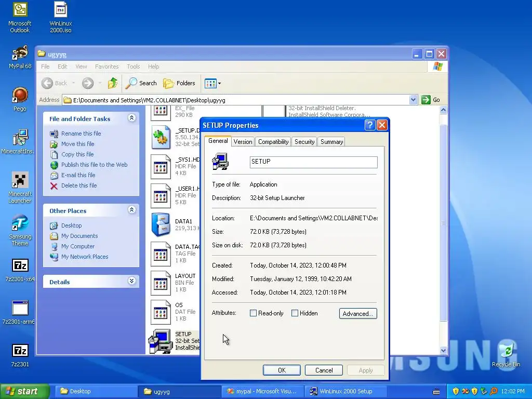Open the Address bar dropdown arrow

413,100
